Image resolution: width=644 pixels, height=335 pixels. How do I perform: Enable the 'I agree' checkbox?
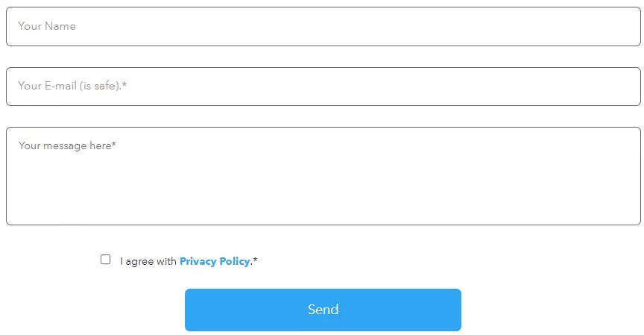tap(106, 260)
